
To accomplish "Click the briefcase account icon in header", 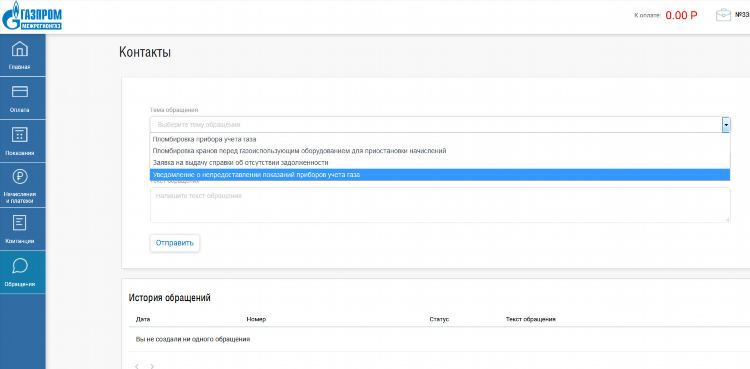I will (x=723, y=15).
